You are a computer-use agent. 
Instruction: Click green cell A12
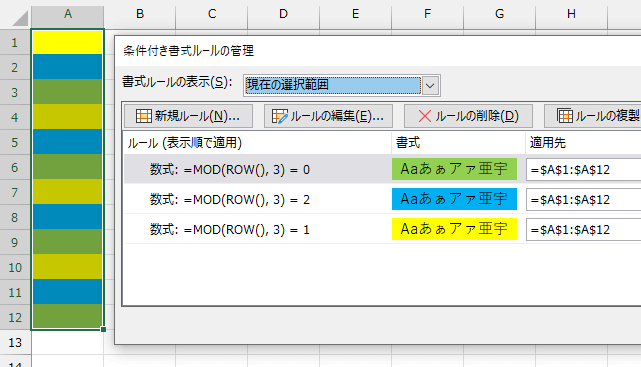click(x=67, y=316)
